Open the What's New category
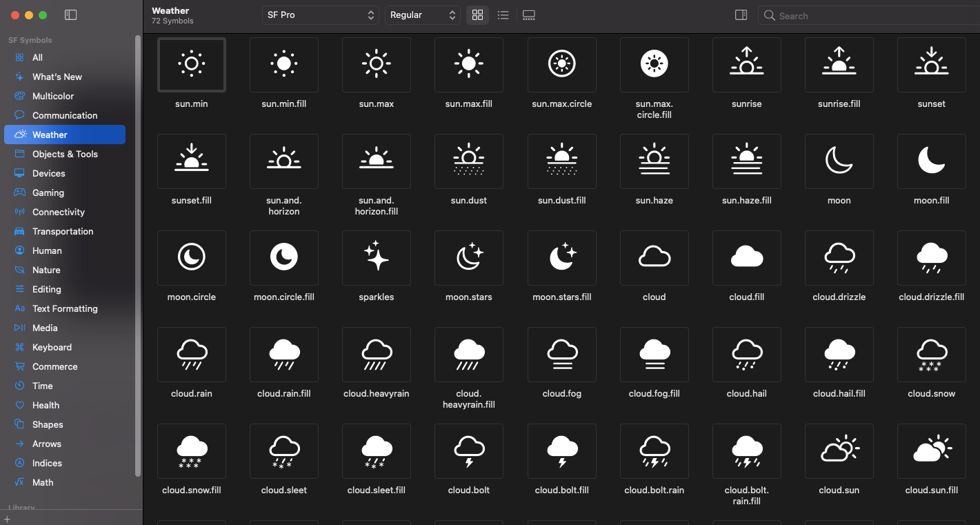 click(x=65, y=77)
